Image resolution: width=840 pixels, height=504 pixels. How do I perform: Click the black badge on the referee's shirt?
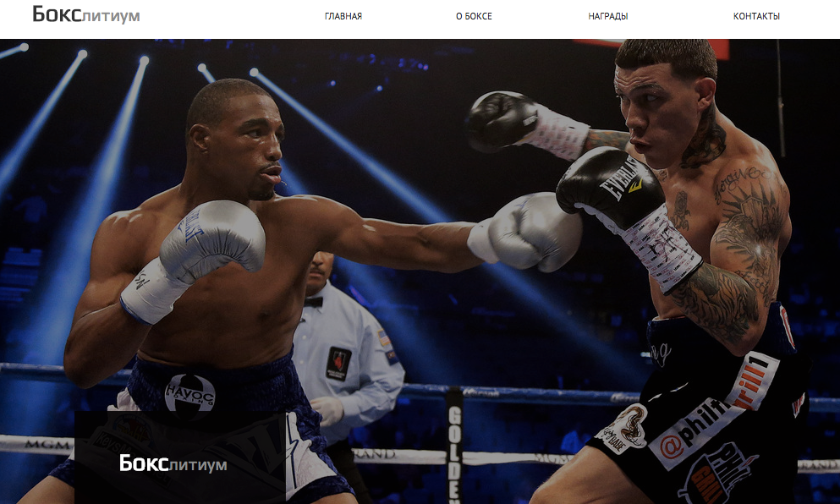pos(338,364)
